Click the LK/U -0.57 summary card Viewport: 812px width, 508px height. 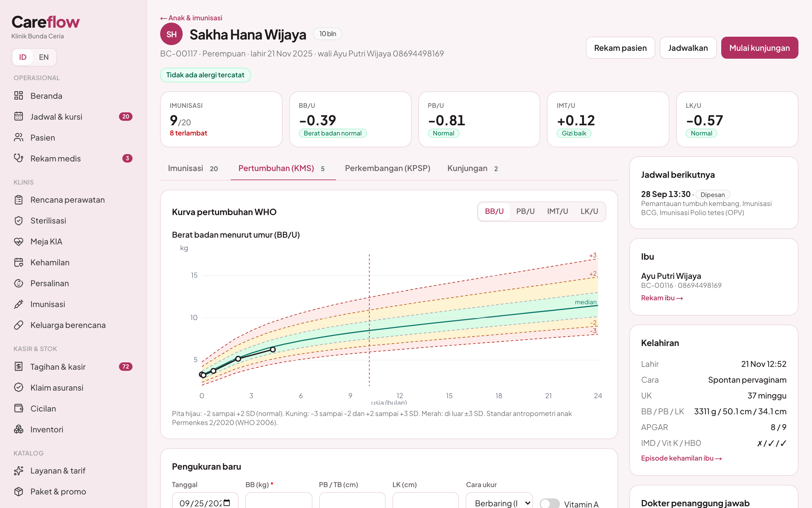[737, 119]
